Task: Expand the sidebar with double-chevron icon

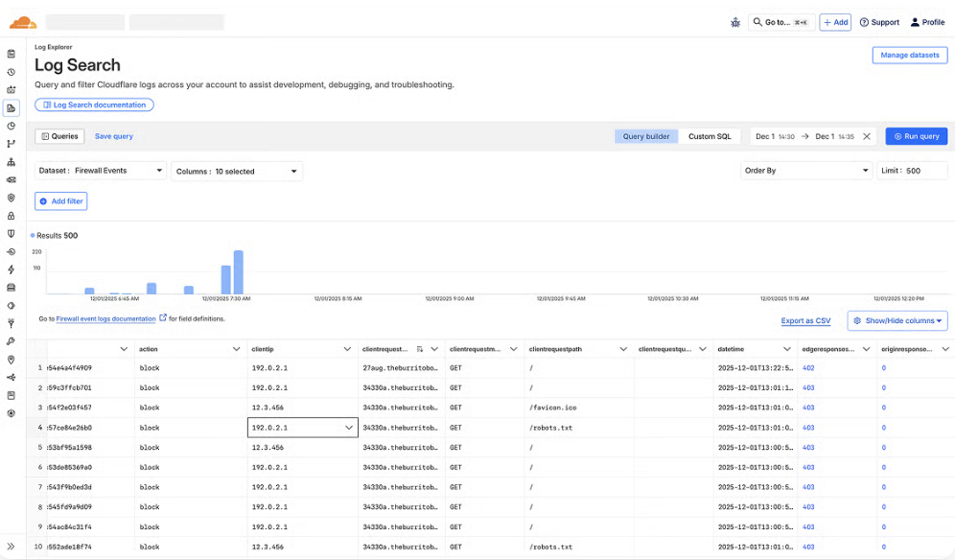Action: point(11,546)
